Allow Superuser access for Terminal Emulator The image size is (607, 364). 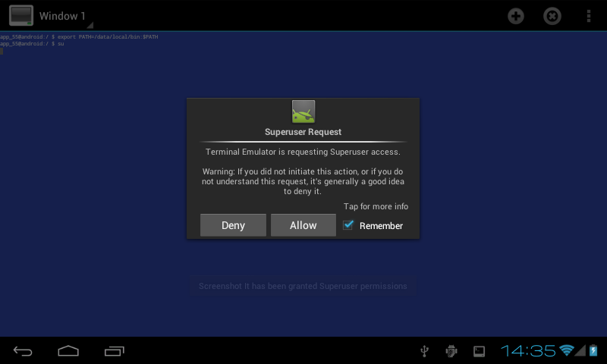[x=303, y=225]
